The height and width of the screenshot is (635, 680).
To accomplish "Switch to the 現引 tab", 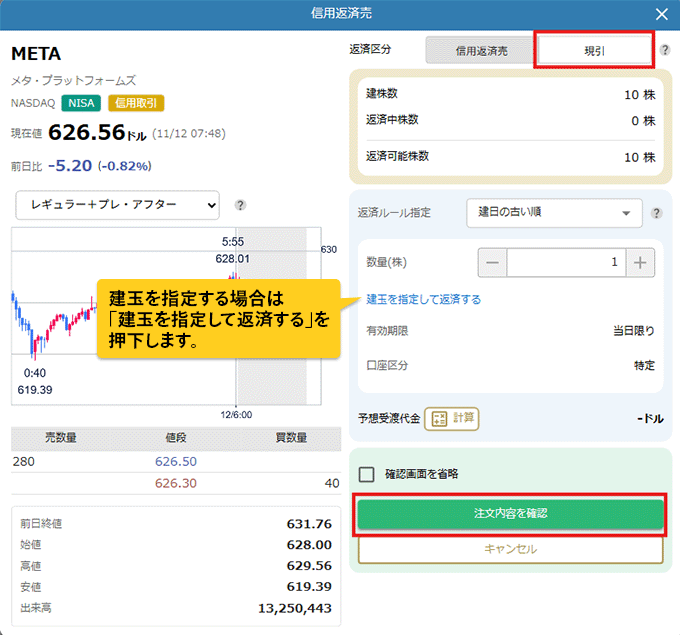I will (595, 49).
